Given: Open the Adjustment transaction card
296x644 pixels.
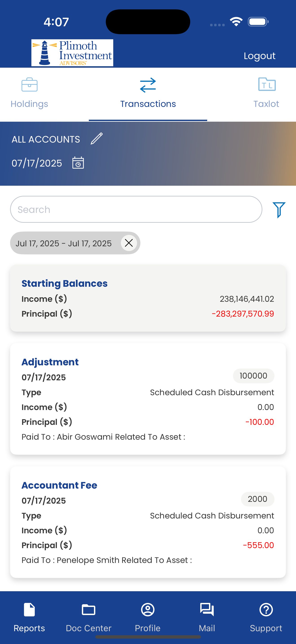Looking at the screenshot, I should click(x=148, y=399).
